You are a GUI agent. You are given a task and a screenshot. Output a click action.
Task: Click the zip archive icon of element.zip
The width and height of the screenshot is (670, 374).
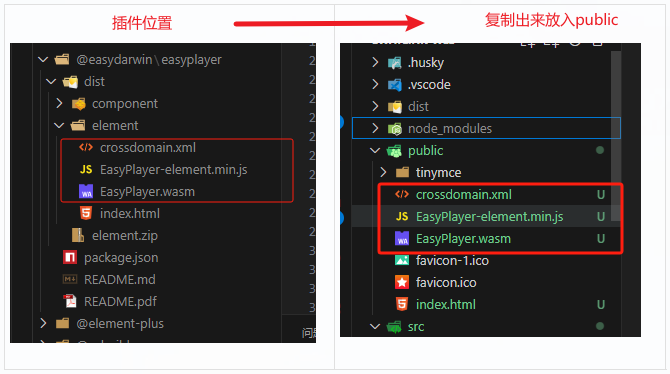[x=78, y=235]
